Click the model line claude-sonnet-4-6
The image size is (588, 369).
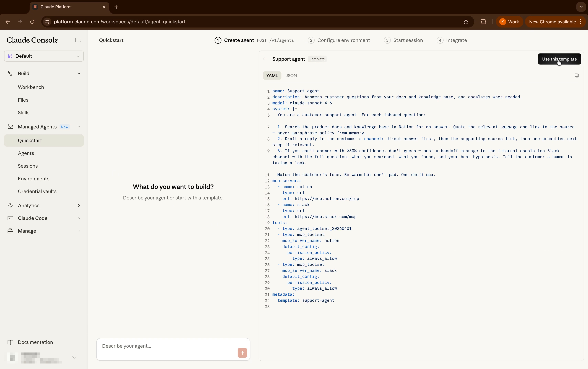tap(302, 103)
